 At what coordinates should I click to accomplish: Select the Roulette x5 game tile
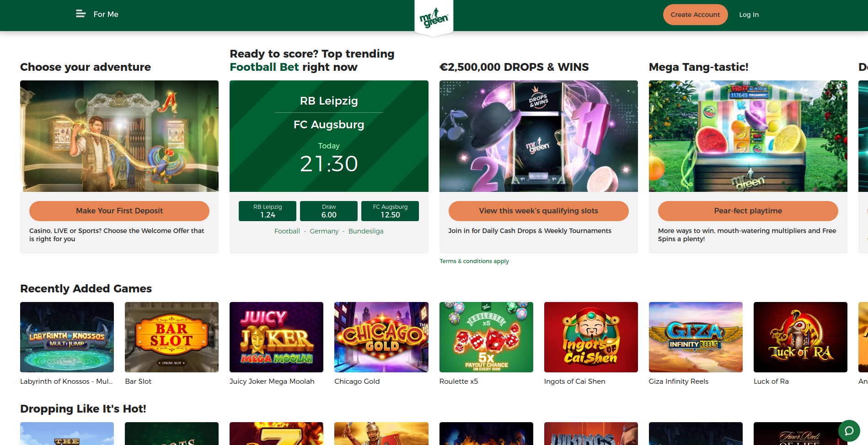[x=486, y=337]
